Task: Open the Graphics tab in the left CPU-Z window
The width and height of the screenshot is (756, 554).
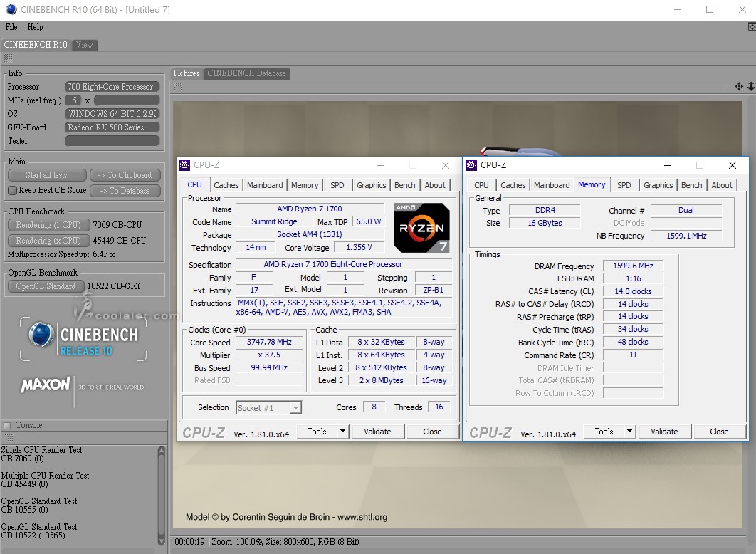Action: click(372, 185)
